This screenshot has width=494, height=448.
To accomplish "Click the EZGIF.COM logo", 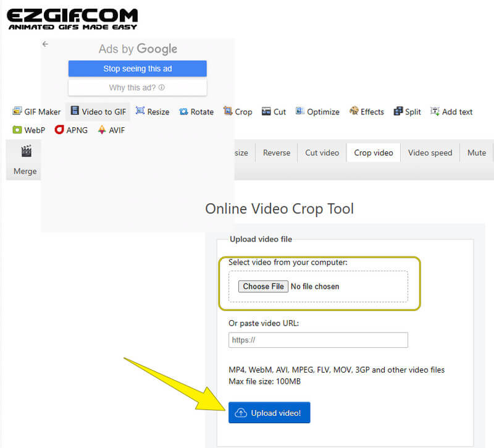I will pos(72,19).
